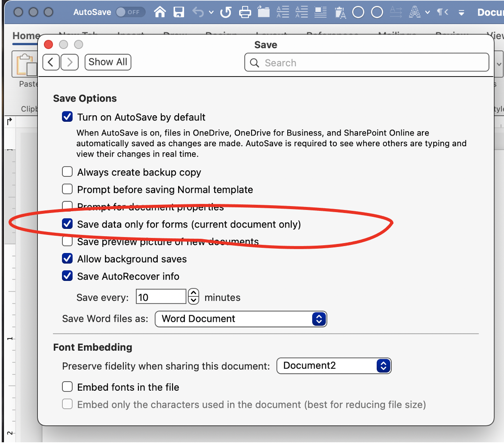The width and height of the screenshot is (504, 444).
Task: Click the Show All button
Action: (x=108, y=62)
